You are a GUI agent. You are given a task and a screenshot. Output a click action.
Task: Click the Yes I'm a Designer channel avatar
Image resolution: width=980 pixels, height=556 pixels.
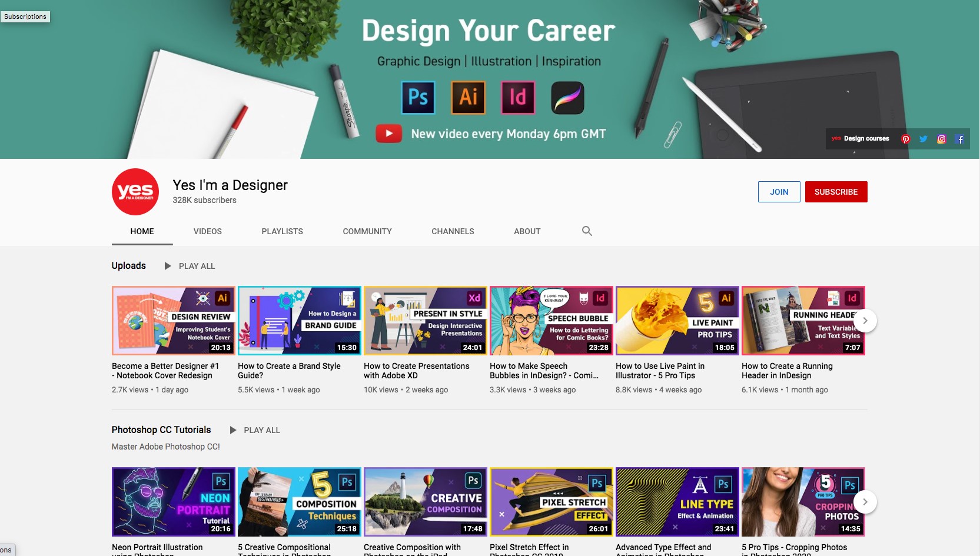[x=135, y=192]
